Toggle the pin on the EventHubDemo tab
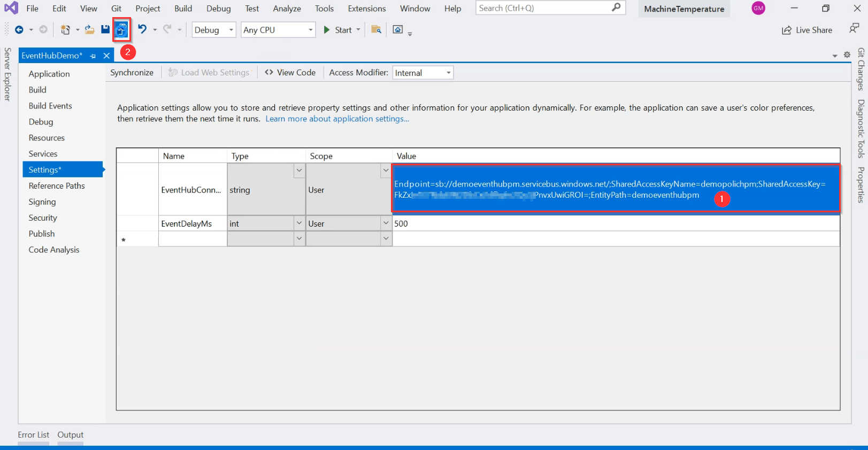Image resolution: width=868 pixels, height=450 pixels. pos(93,56)
